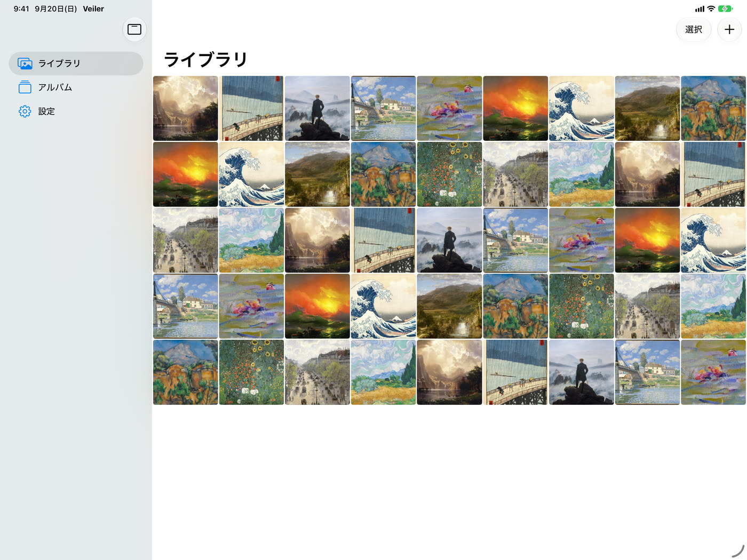The height and width of the screenshot is (560, 747).
Task: Open the wheat field cypress thumbnail in last row
Action: point(383,372)
